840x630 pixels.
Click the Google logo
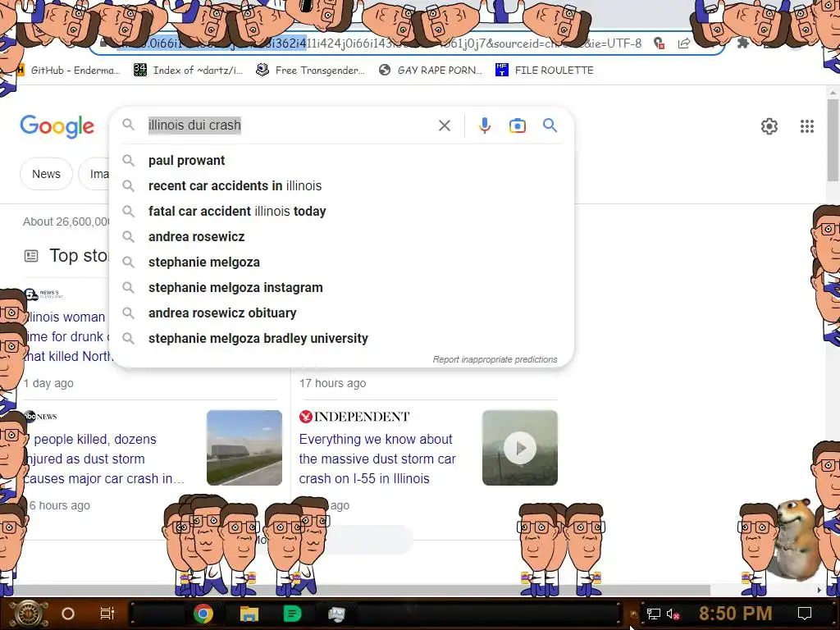tap(57, 126)
